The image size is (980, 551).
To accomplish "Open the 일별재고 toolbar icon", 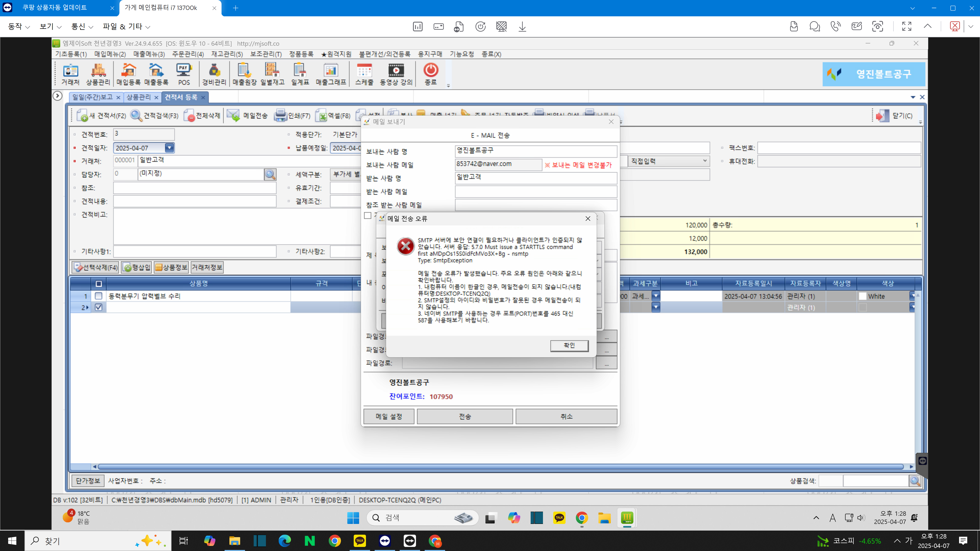I will (x=272, y=74).
